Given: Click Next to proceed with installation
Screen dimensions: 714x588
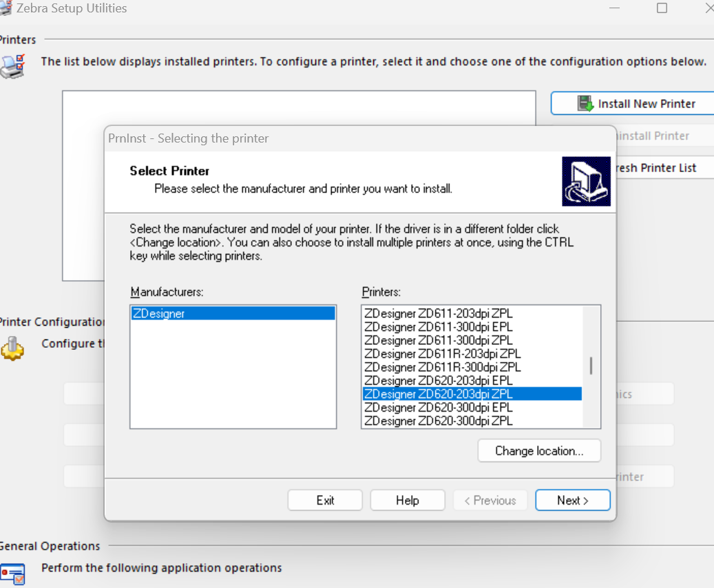Looking at the screenshot, I should tap(572, 500).
